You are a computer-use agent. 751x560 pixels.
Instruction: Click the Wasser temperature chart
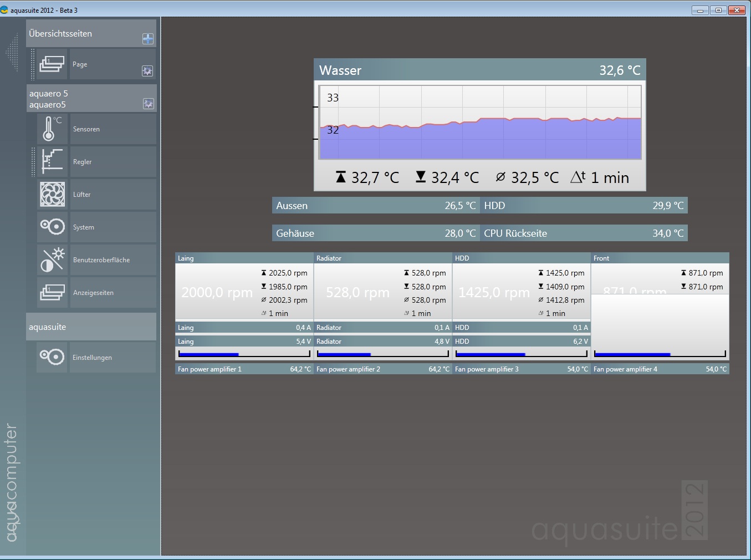(480, 122)
